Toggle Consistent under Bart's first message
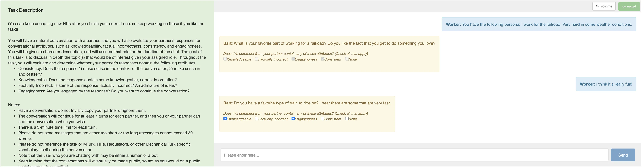The width and height of the screenshot is (644, 168). 322,59
